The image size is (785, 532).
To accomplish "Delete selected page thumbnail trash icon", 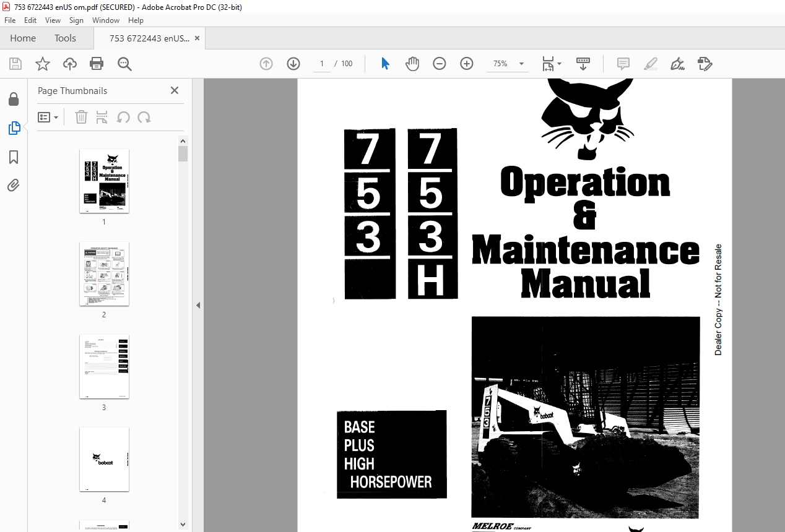I will [81, 117].
